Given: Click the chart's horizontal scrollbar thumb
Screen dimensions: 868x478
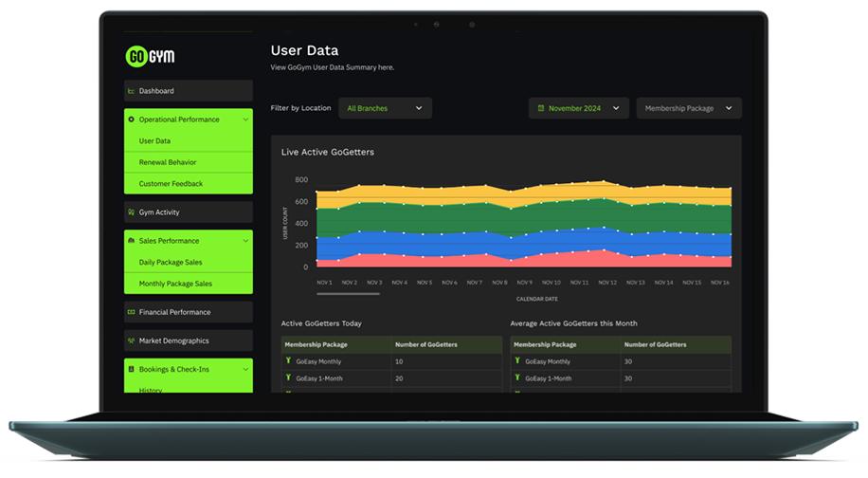Looking at the screenshot, I should point(348,294).
